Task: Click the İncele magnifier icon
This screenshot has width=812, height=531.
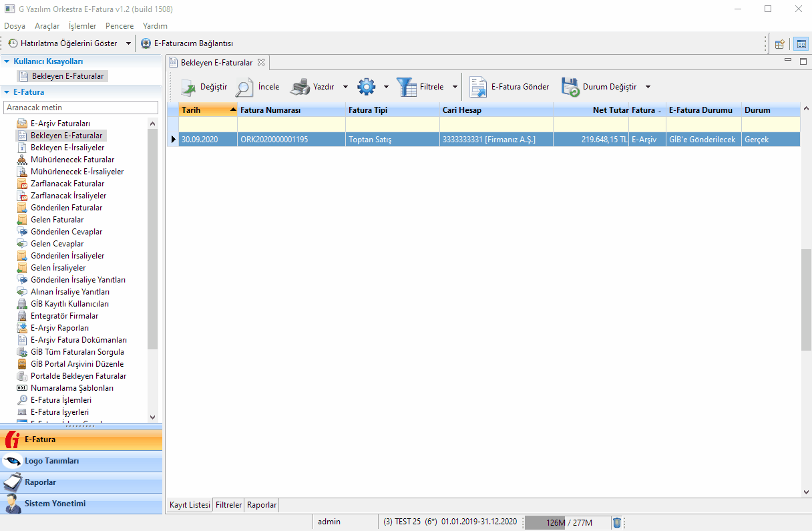Action: (244, 87)
